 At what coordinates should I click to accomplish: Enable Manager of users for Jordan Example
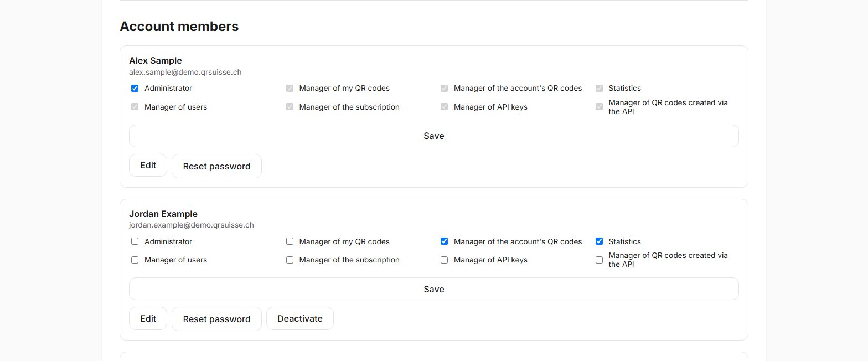pos(135,260)
